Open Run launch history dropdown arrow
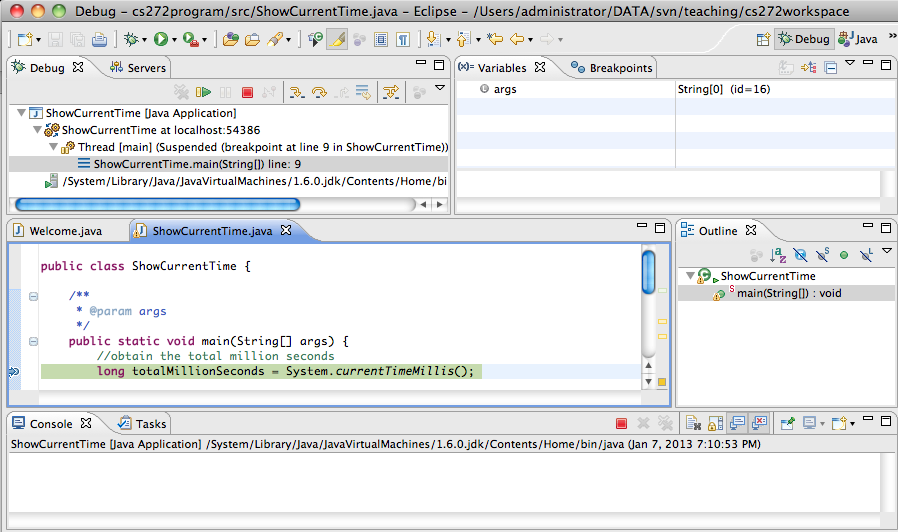 [174, 40]
